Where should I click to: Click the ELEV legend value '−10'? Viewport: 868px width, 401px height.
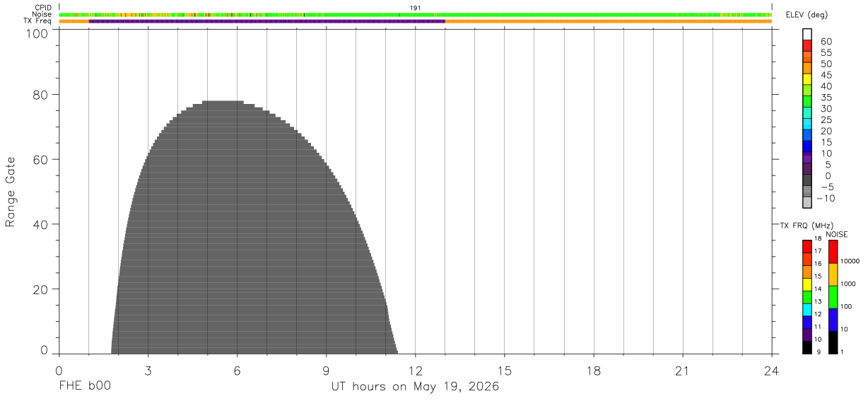pyautogui.click(x=825, y=198)
